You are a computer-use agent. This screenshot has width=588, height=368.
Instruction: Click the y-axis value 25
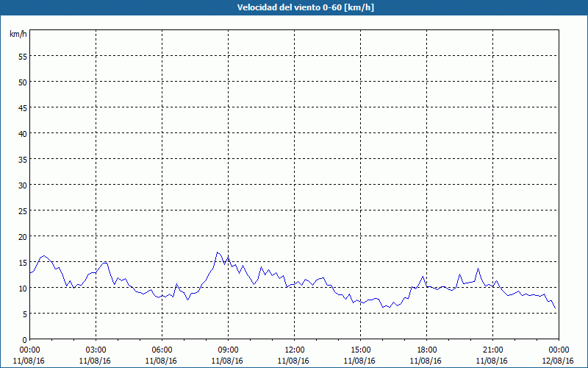[23, 211]
